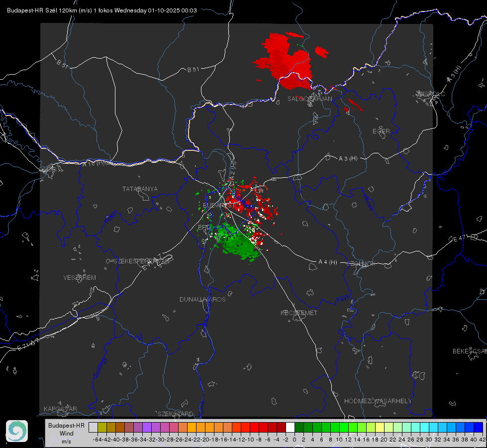Click the blue 'Heves' county label
The height and width of the screenshot is (448, 487).
368,202
